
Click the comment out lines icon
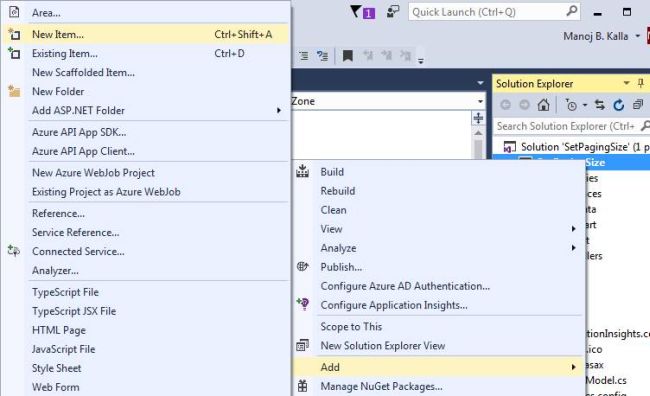[x=304, y=56]
